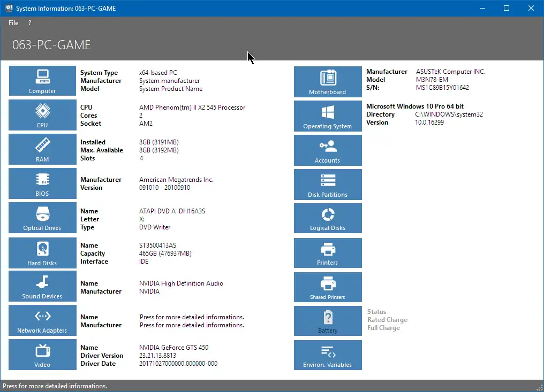The width and height of the screenshot is (544, 392).
Task: Click the 063-PC-GAME heading text
Action: tap(51, 45)
